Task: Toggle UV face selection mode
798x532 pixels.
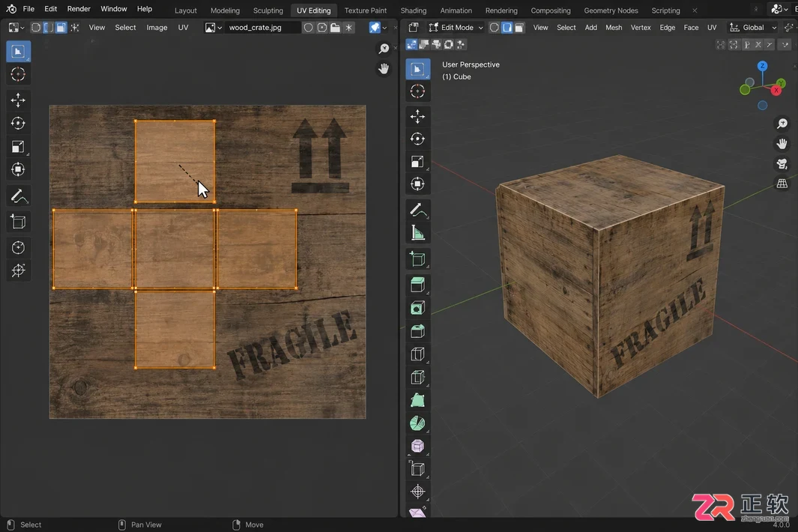Action: pos(61,28)
